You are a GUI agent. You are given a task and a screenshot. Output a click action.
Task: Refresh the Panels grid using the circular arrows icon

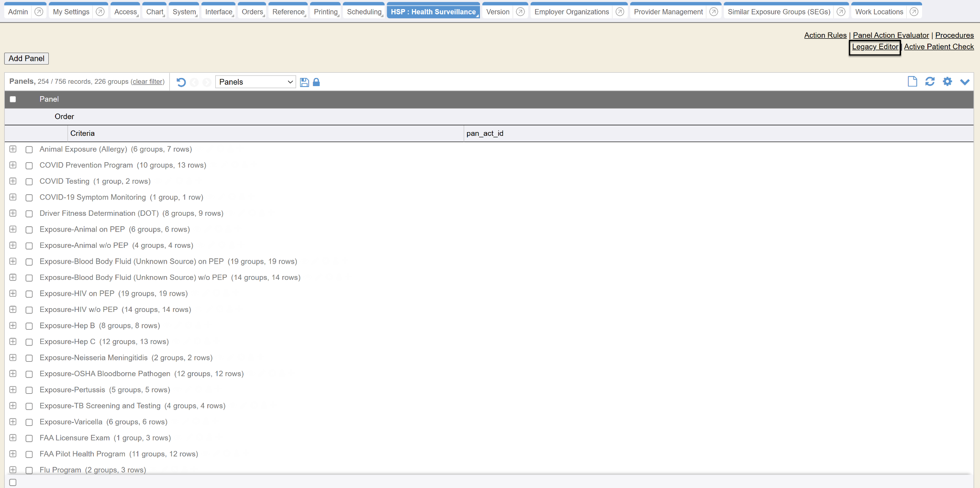tap(930, 82)
